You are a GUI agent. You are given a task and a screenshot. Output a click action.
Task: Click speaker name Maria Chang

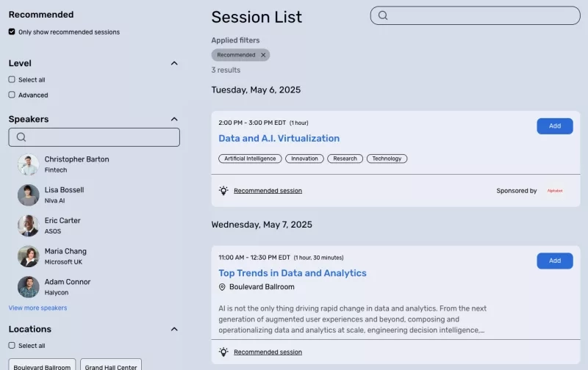pyautogui.click(x=65, y=251)
